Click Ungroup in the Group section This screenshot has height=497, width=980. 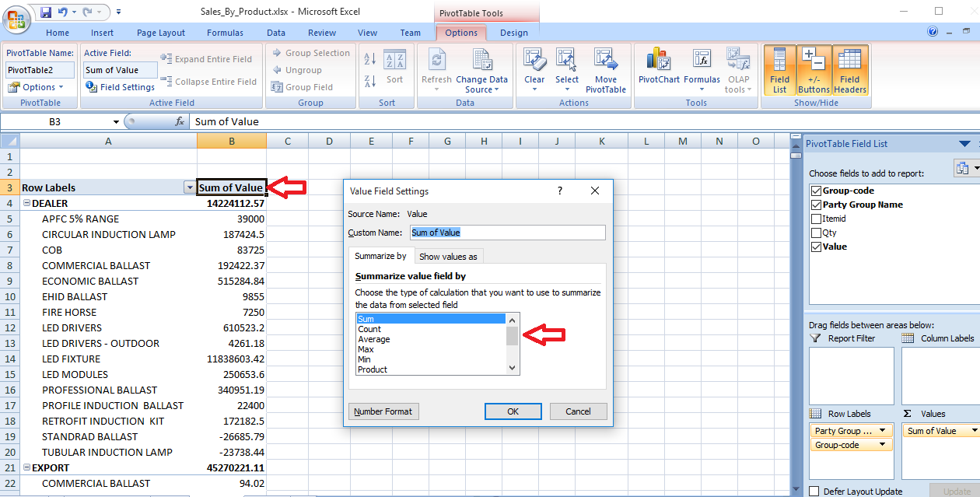pos(296,70)
